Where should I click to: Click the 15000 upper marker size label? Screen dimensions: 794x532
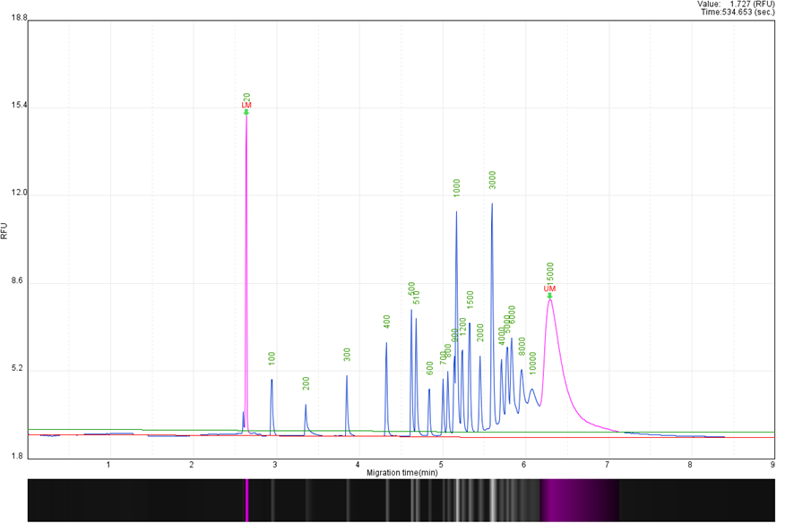(x=550, y=272)
